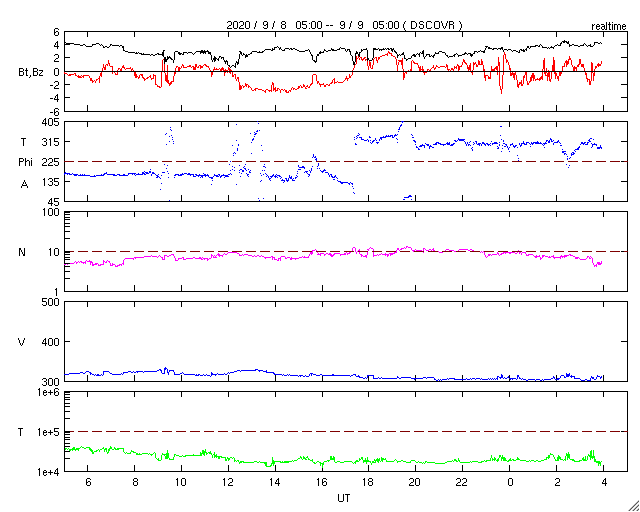Click the "Phi" axis label
640x512 pixels.
[25, 162]
